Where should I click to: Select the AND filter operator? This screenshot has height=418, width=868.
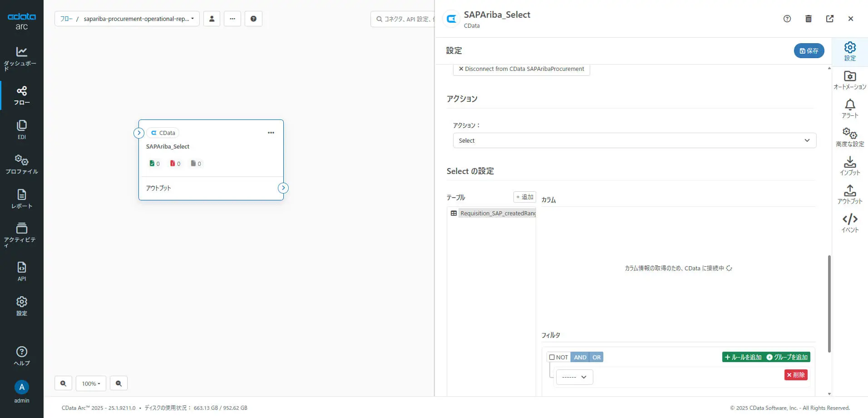click(580, 357)
